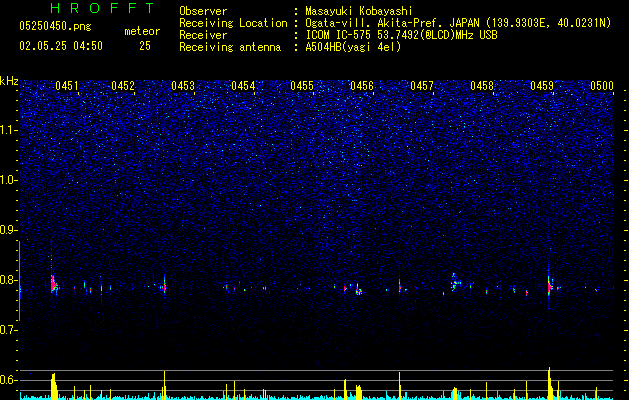Viewport: 629px width, 400px height.
Task: Click the Receiving Location label
Action: tap(233, 23)
